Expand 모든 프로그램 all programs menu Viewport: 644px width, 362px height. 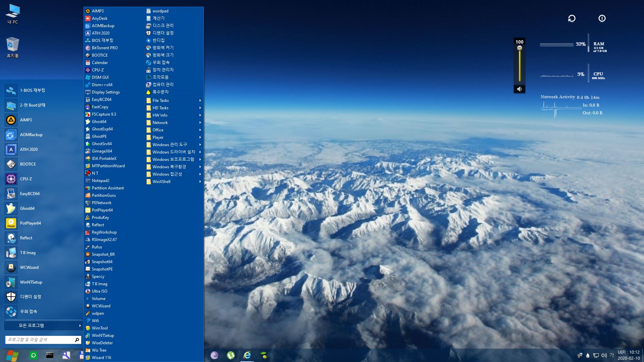[x=43, y=325]
